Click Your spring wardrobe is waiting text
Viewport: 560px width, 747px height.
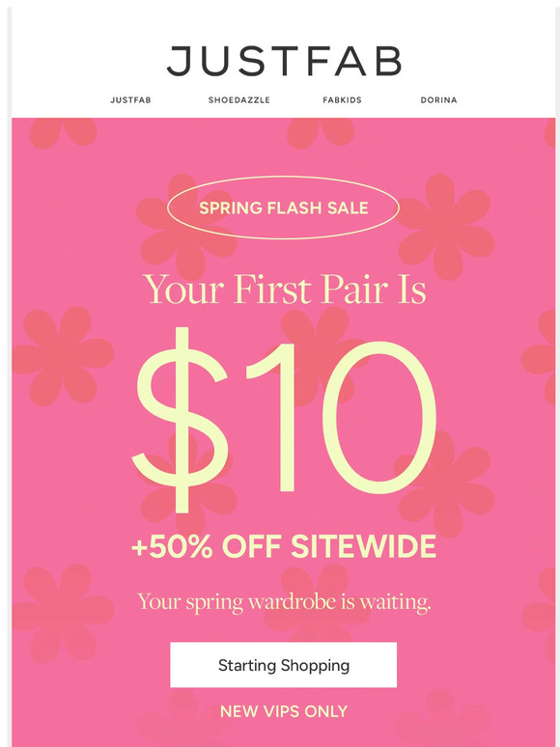coord(284,602)
